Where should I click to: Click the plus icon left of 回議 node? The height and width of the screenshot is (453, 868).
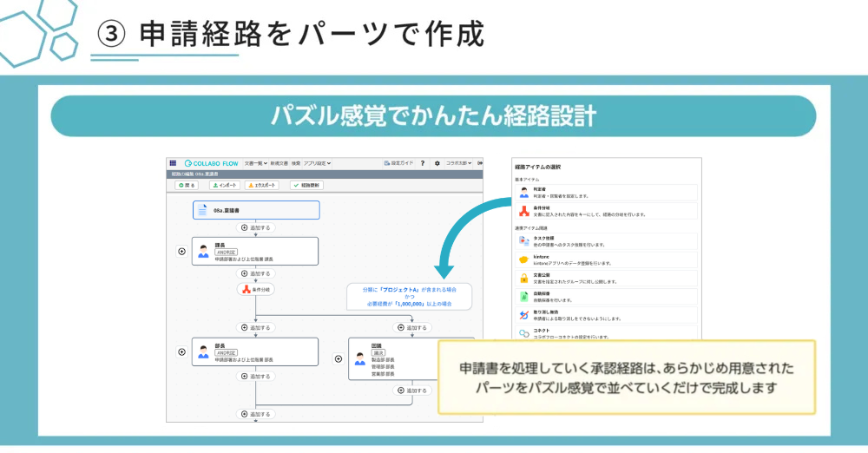tap(339, 359)
